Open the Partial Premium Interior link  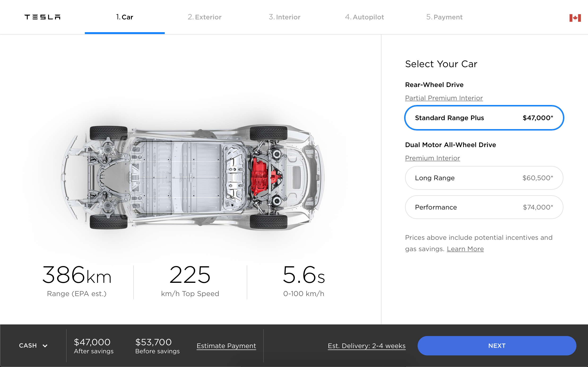[444, 98]
